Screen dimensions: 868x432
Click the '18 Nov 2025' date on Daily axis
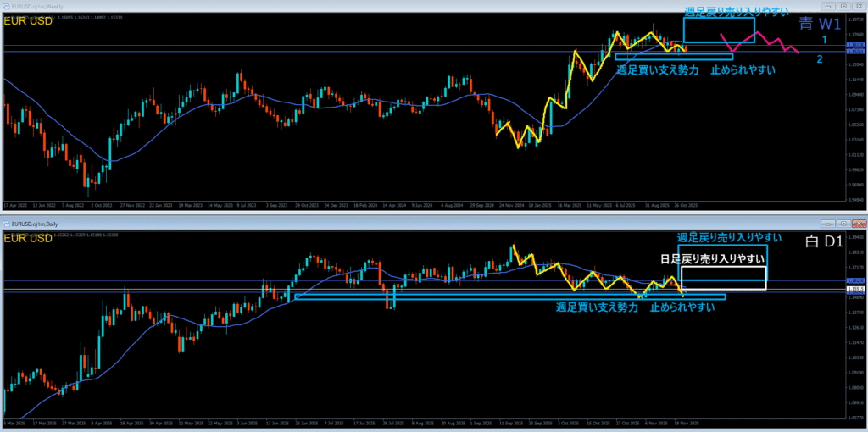coord(688,422)
